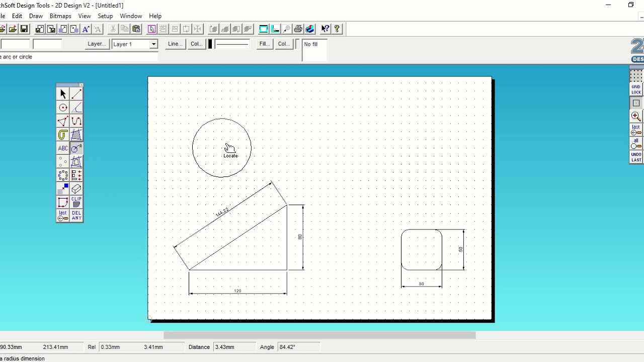Select the arrow pointer tool in toolbox
This screenshot has width=644, height=362.
(63, 94)
